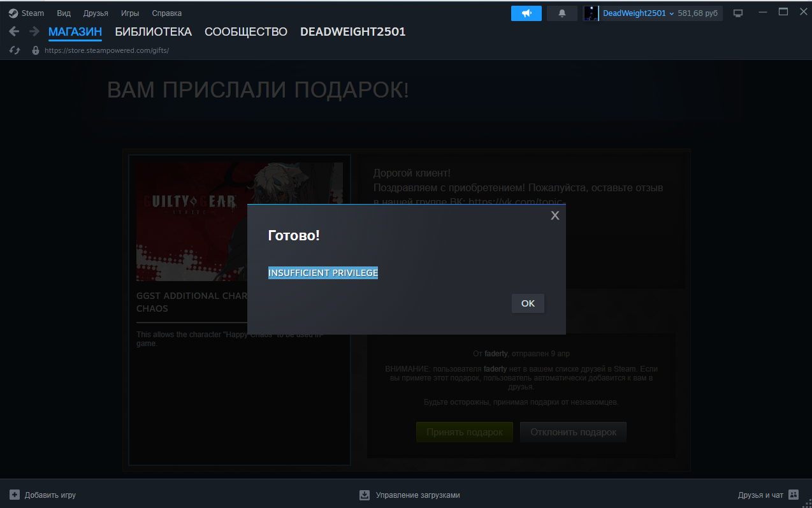Open the notifications bell
Image resolution: width=812 pixels, height=508 pixels.
click(562, 13)
